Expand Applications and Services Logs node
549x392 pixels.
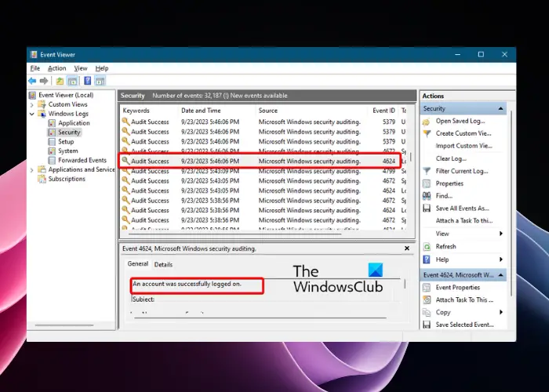coord(32,170)
